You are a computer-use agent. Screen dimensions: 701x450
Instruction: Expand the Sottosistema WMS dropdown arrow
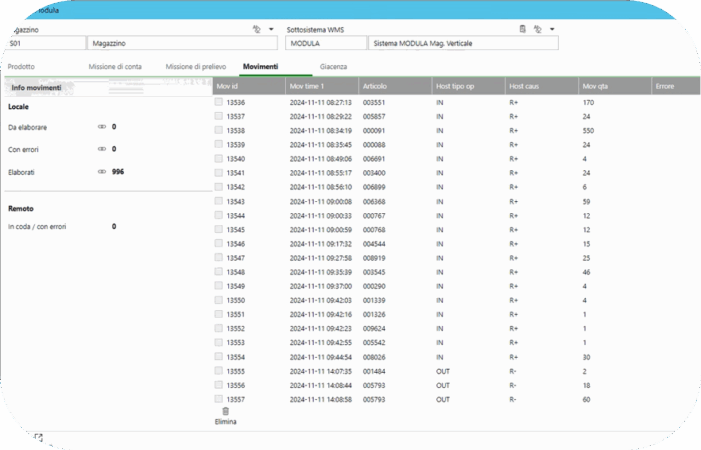(553, 30)
